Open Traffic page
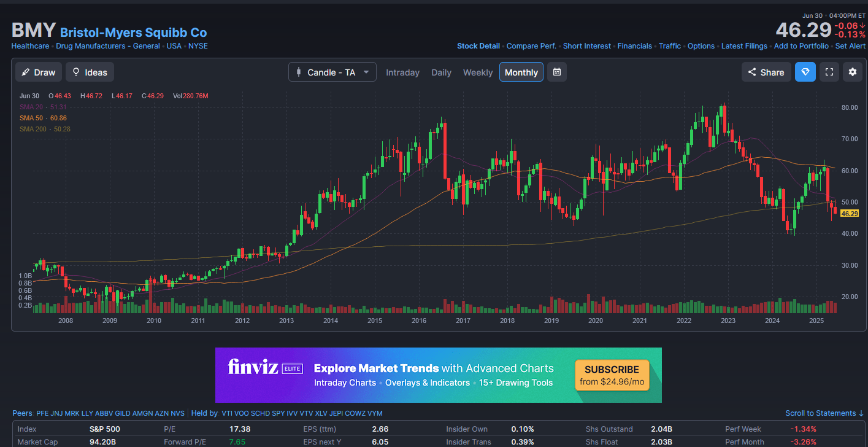 click(x=670, y=46)
